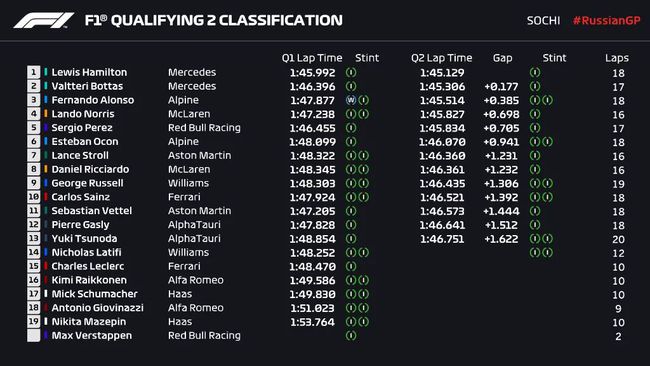The height and width of the screenshot is (366, 650).
Task: Click position badge number 1
Action: [34, 72]
